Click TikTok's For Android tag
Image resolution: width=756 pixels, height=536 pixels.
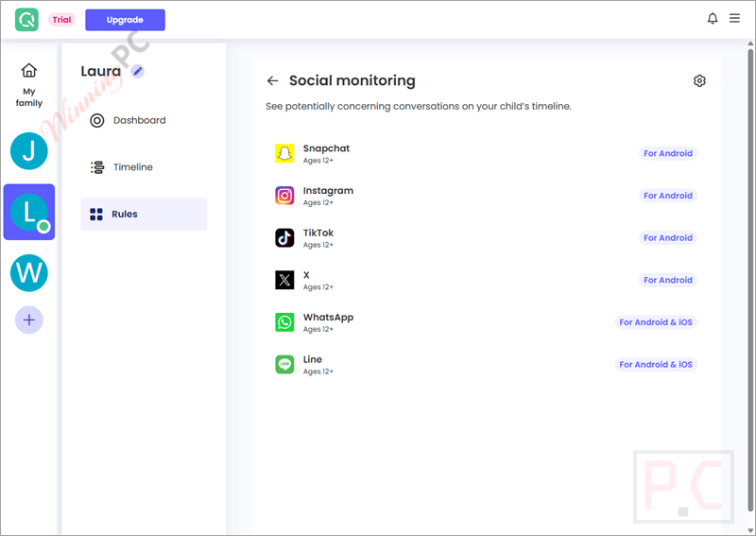point(668,238)
